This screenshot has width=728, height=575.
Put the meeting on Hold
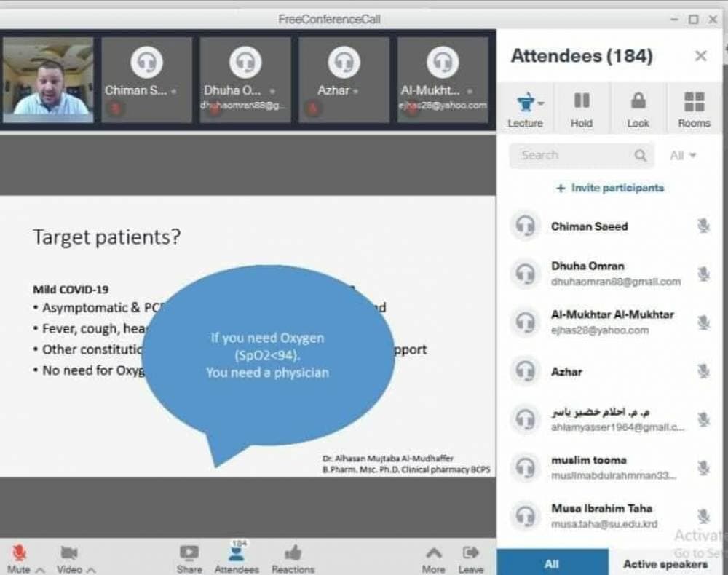[582, 102]
